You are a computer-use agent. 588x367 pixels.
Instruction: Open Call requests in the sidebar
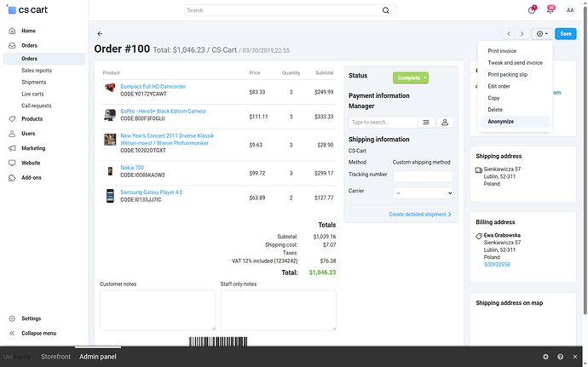point(37,106)
